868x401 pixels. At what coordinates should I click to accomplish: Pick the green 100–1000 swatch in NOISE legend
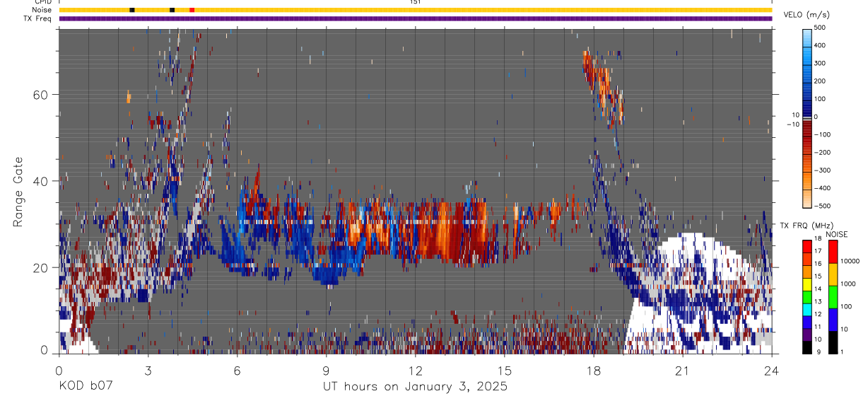832,297
